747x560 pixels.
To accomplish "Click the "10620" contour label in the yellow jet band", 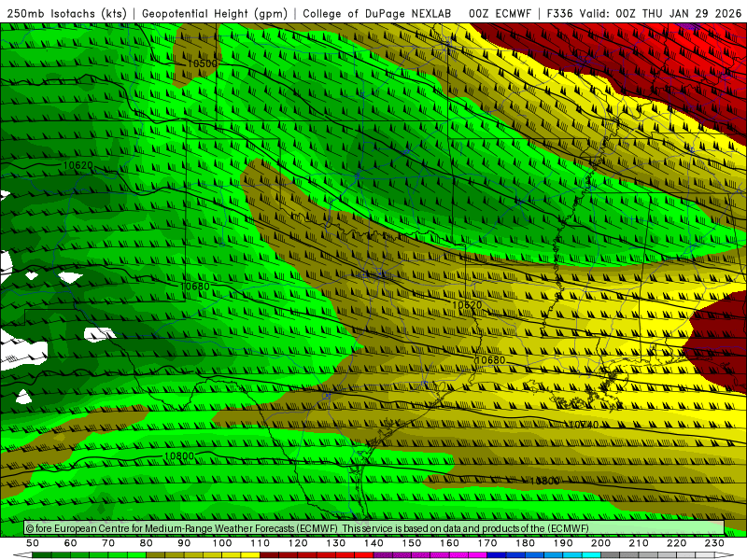I will coord(467,305).
